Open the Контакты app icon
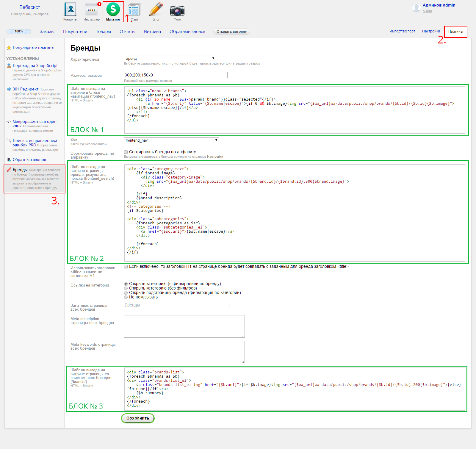This screenshot has width=476, height=449. 70,9
